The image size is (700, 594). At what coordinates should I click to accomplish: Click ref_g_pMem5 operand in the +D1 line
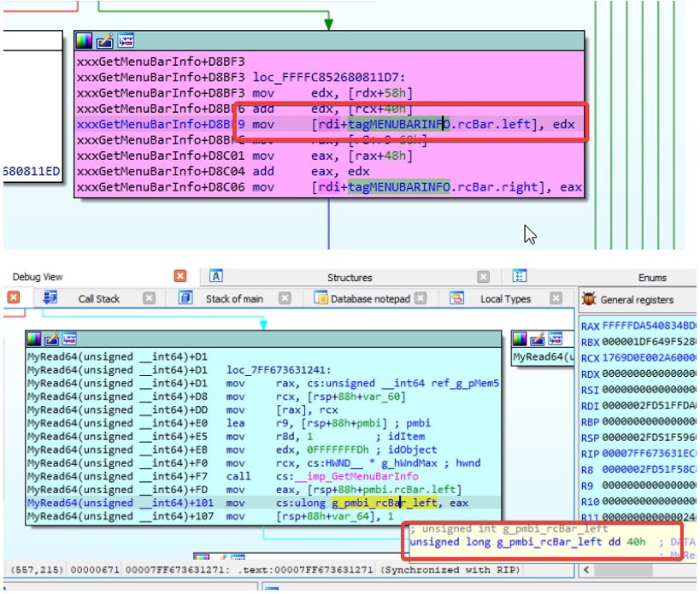pos(465,384)
